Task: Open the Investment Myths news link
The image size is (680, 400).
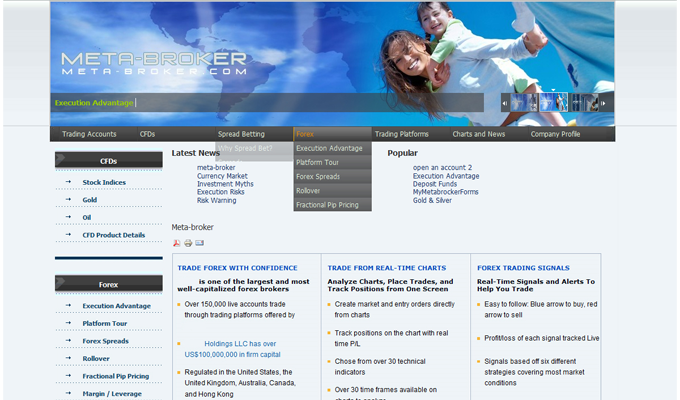Action: [x=225, y=184]
